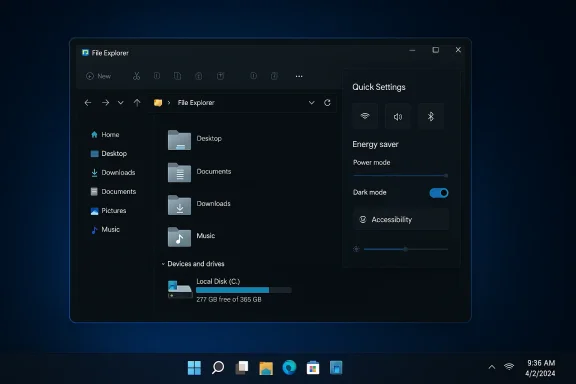Refresh the File Explorer view
This screenshot has width=576, height=384.
327,103
